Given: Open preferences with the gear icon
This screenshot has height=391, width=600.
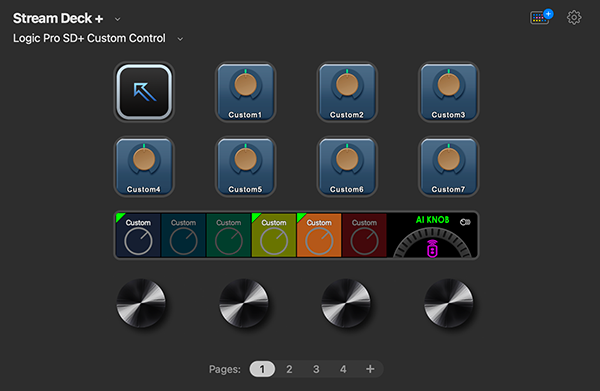Looking at the screenshot, I should pos(574,17).
